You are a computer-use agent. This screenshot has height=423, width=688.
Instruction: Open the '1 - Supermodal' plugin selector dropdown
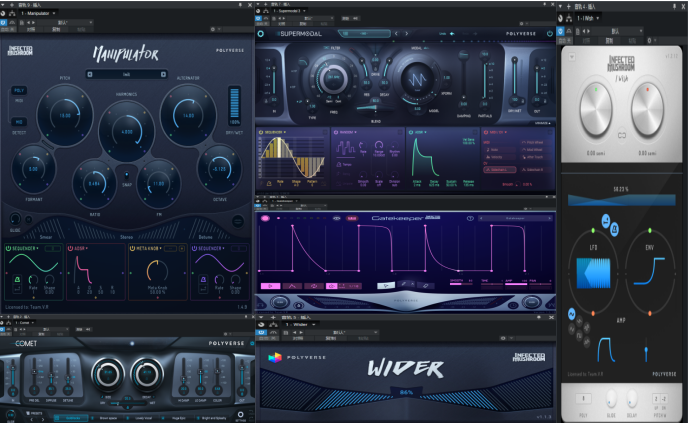coord(290,11)
